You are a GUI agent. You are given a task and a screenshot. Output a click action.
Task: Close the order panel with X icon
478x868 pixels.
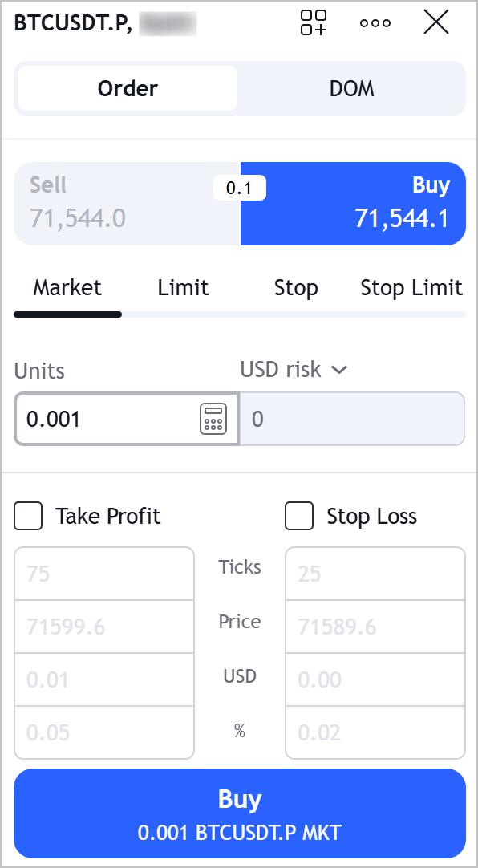tap(436, 23)
